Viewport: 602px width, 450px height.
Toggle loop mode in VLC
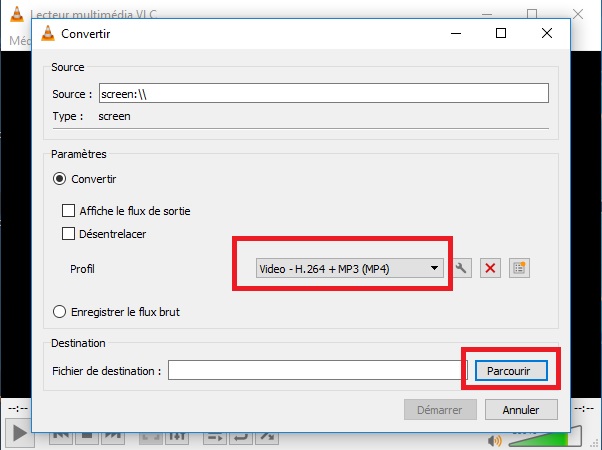coord(241,436)
